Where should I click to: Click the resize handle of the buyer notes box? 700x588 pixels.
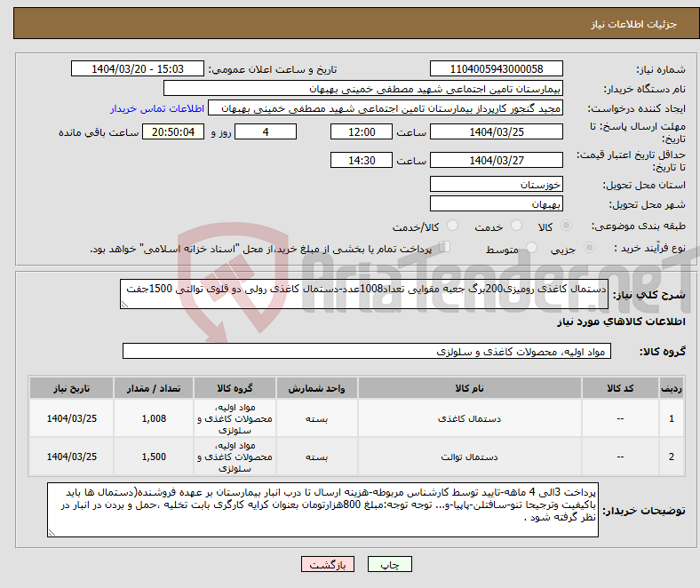(x=52, y=532)
